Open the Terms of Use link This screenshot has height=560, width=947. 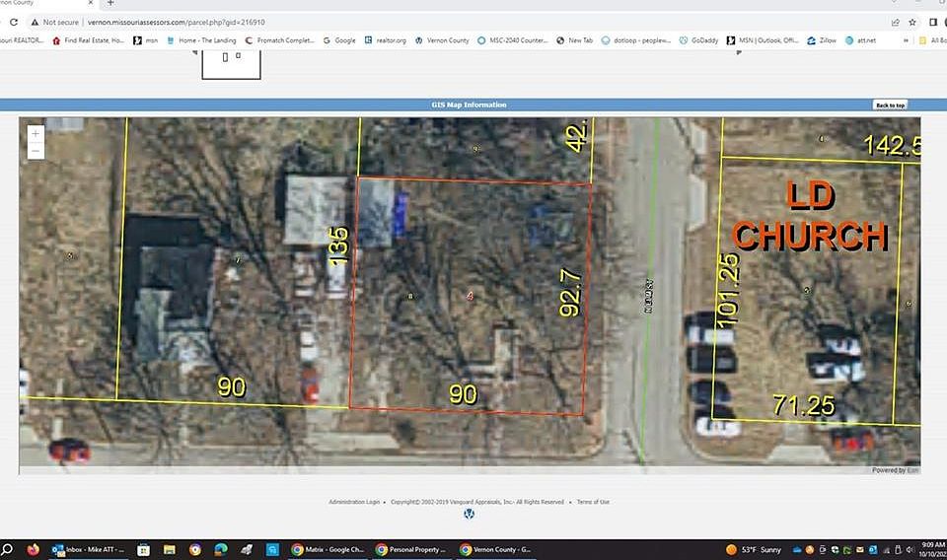[x=593, y=502]
